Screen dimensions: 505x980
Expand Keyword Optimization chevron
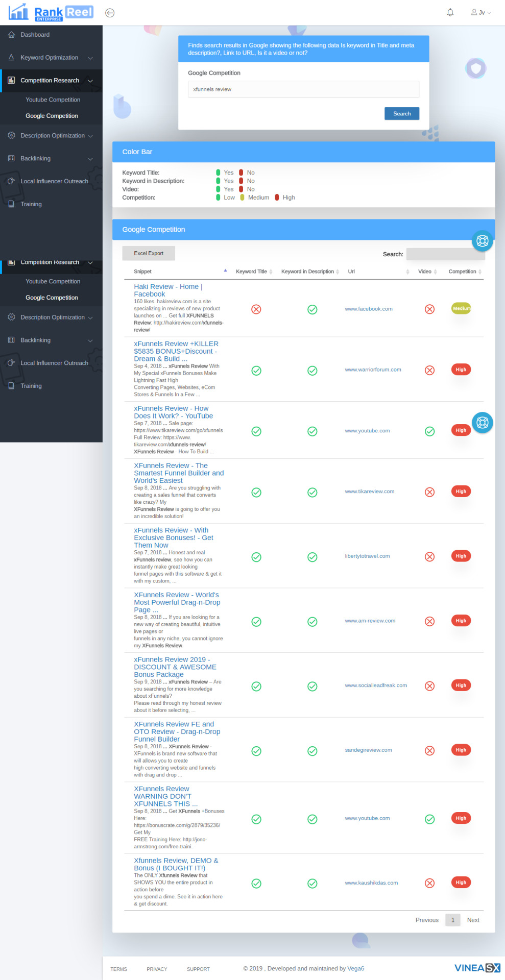(x=90, y=58)
